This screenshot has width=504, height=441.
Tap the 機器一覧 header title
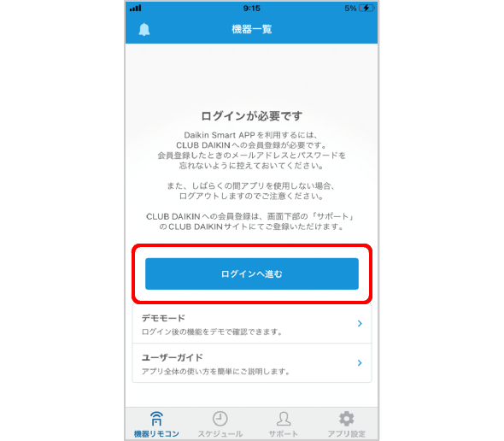[252, 29]
